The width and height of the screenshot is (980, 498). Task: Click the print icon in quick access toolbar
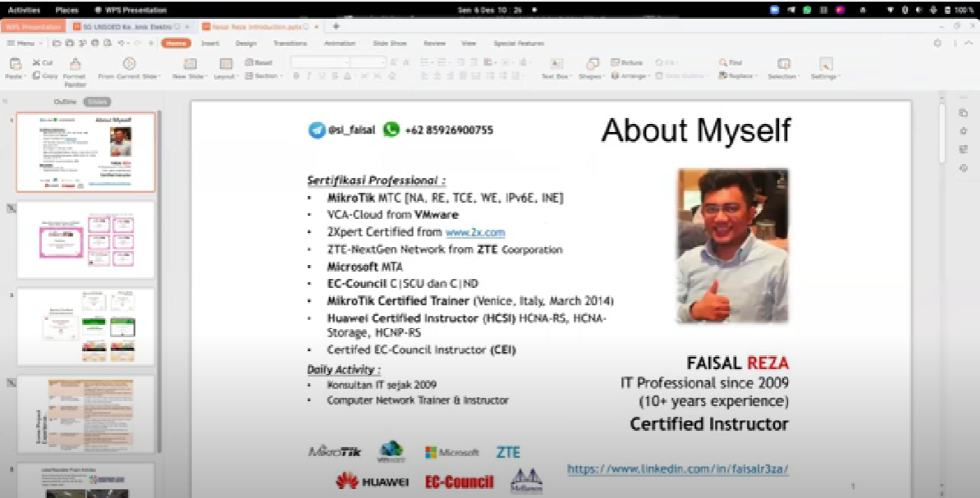[x=95, y=43]
